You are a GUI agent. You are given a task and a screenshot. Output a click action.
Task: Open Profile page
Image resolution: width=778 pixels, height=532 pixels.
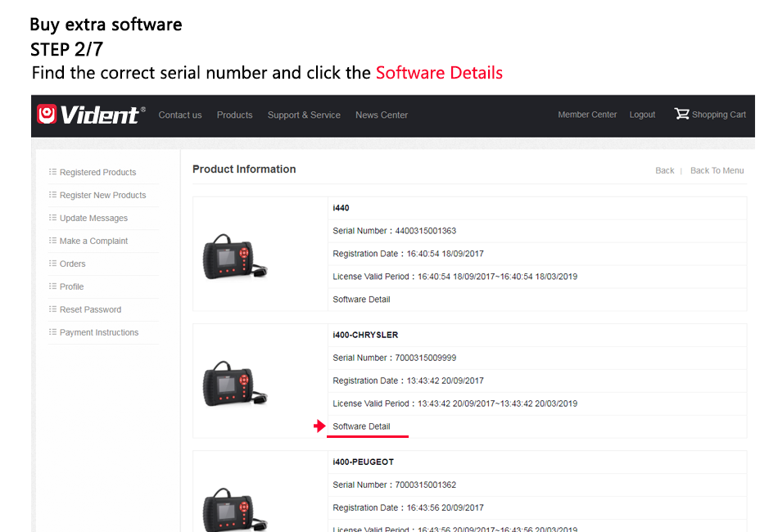click(x=71, y=286)
